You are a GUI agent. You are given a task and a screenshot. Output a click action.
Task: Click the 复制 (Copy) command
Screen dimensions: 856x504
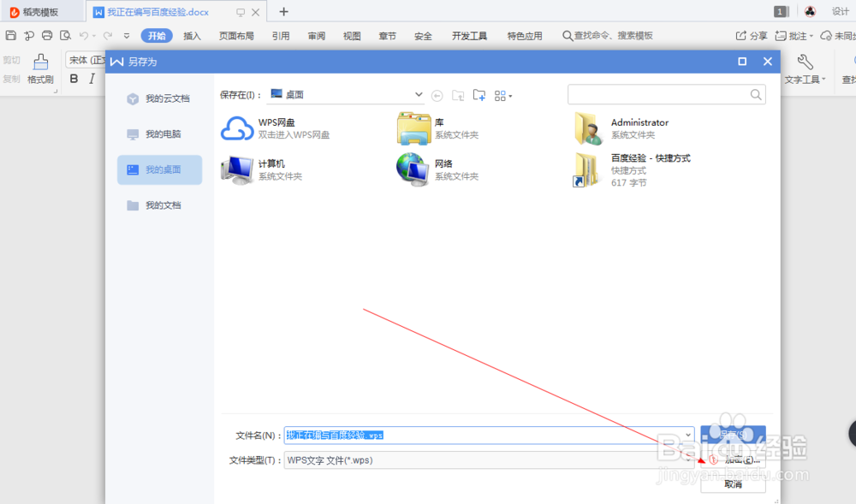(x=11, y=79)
